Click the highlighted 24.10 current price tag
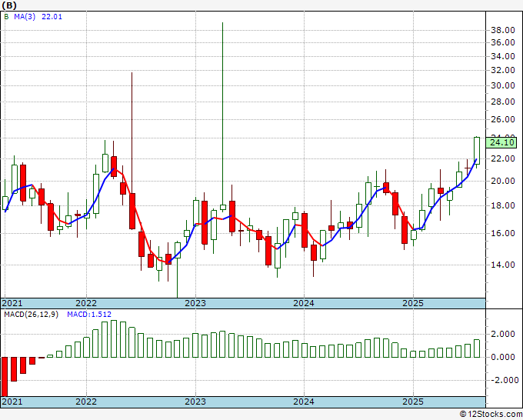Viewport: 523px width, 420px height. point(501,143)
